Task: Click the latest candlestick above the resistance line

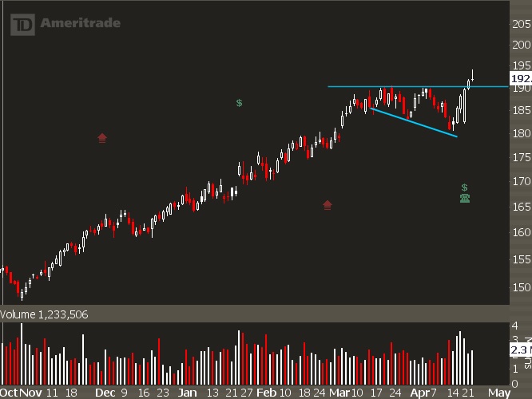Action: (474, 76)
